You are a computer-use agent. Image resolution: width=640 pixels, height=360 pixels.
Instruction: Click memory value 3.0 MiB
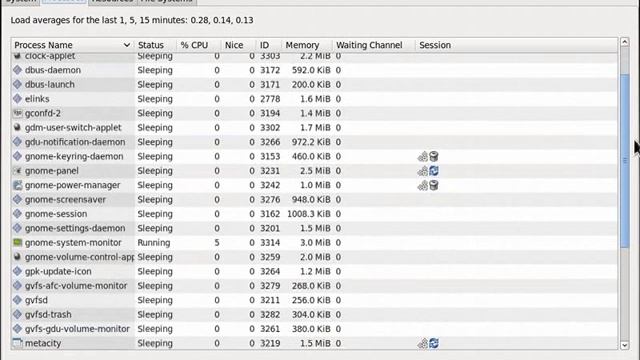point(316,242)
